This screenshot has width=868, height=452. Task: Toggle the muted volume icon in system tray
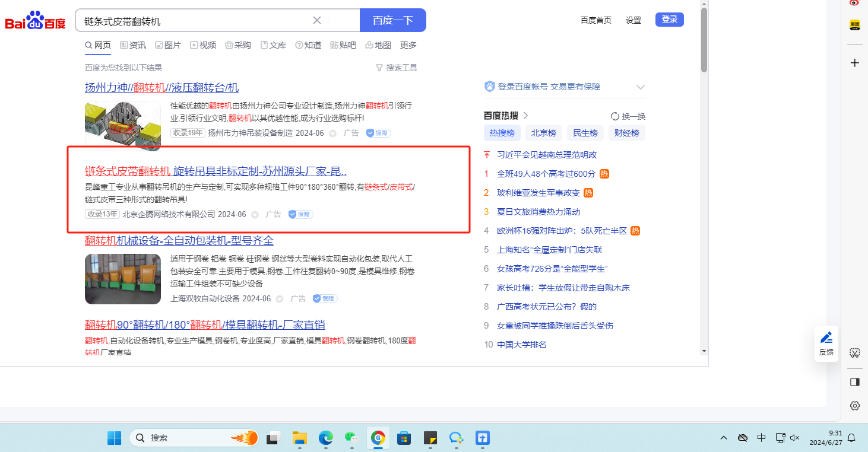[795, 438]
